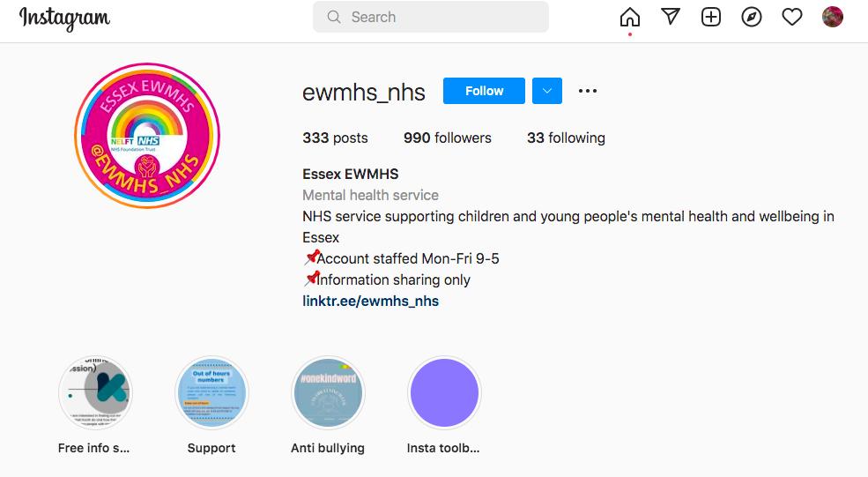Open the Anti bullying highlight
This screenshot has height=477, width=868.
[x=328, y=392]
